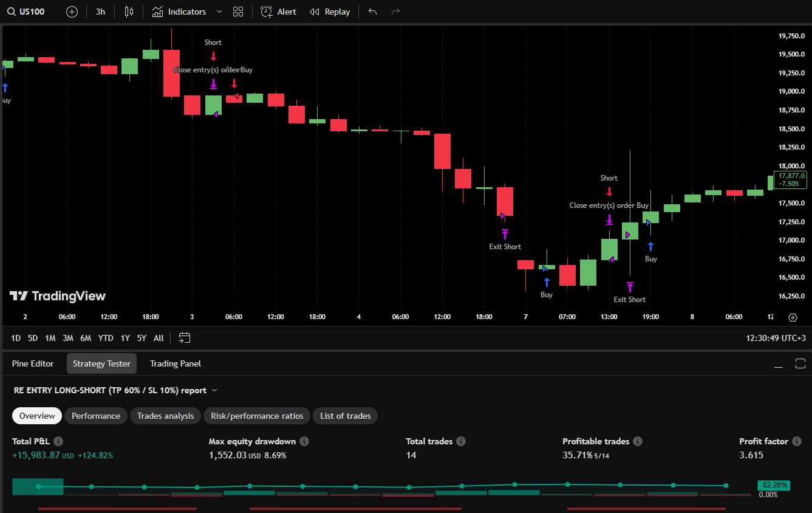Click Total P&L info icon
This screenshot has height=513, width=812.
pyautogui.click(x=58, y=441)
